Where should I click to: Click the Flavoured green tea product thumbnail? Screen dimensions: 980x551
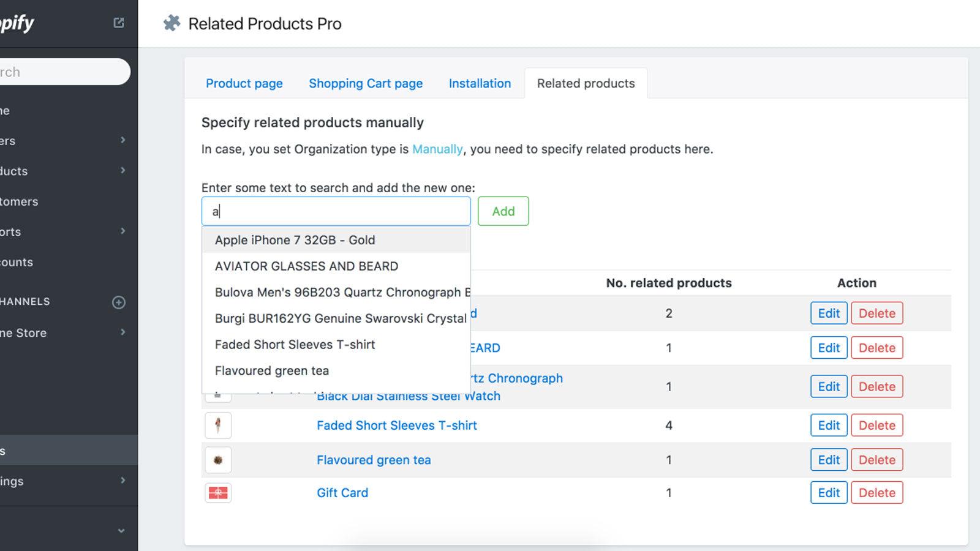pos(217,459)
